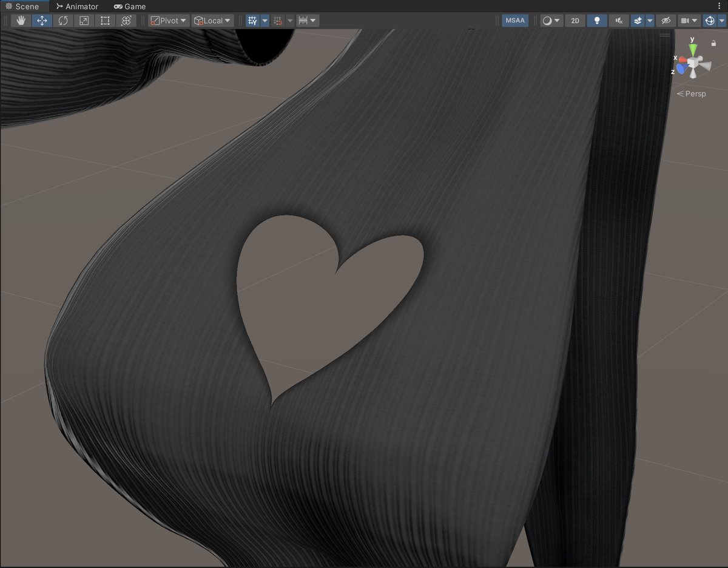Select the Rotate tool
Screen dimensions: 728x568
63,21
